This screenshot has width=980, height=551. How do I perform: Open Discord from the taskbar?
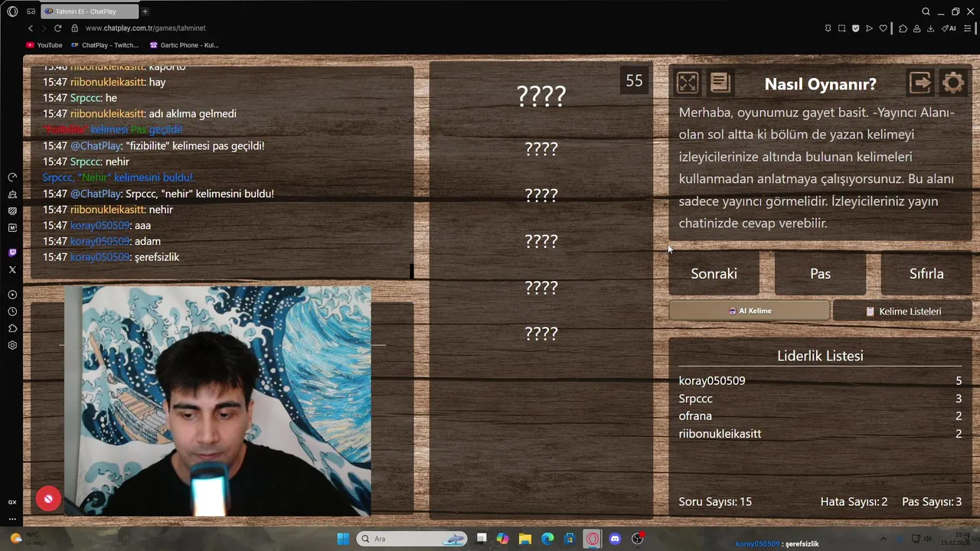615,539
